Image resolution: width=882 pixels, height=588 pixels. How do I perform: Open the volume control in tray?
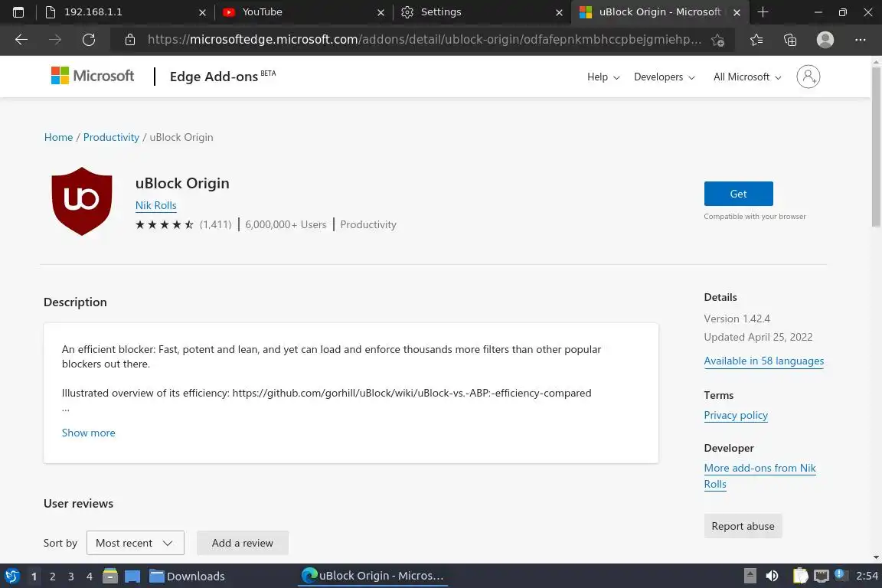[773, 576]
